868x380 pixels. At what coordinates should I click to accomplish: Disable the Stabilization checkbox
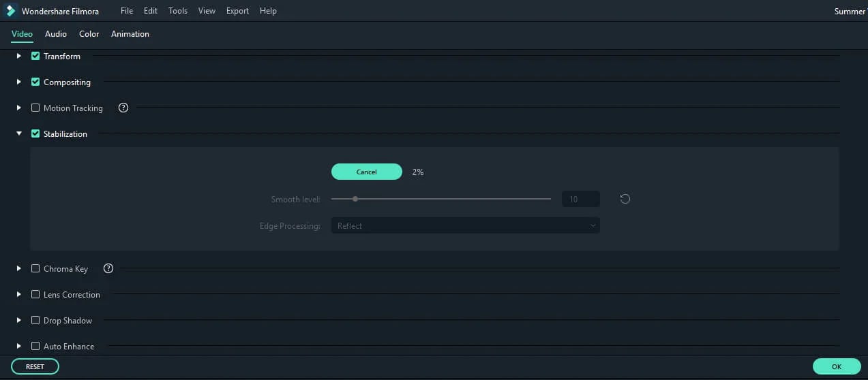pos(35,133)
